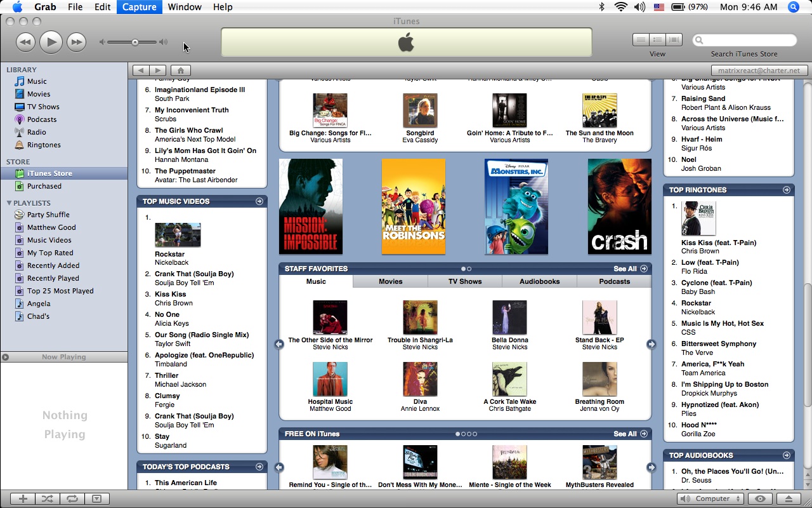
Task: Open Today's Top Podcasts arrow link
Action: (x=259, y=467)
